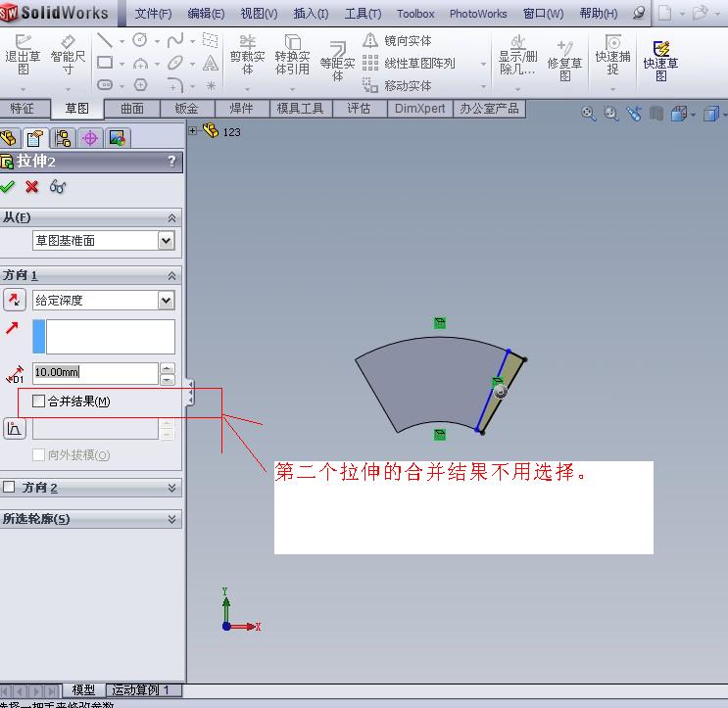Click the Zoom to Fit icon
728x708 pixels.
588,114
